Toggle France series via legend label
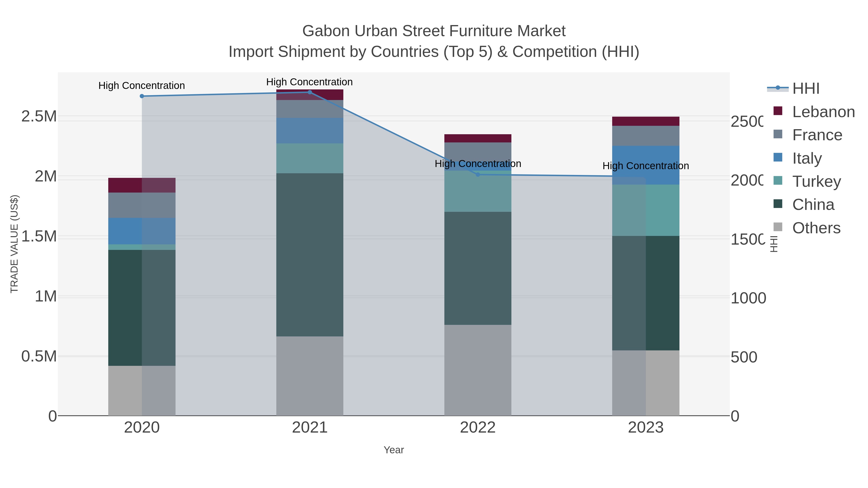 click(x=817, y=135)
